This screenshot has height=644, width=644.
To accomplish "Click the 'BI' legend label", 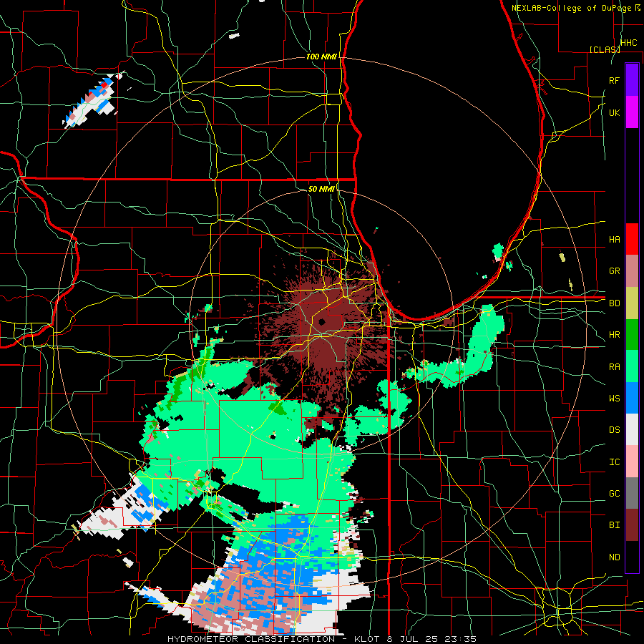I will [x=614, y=525].
